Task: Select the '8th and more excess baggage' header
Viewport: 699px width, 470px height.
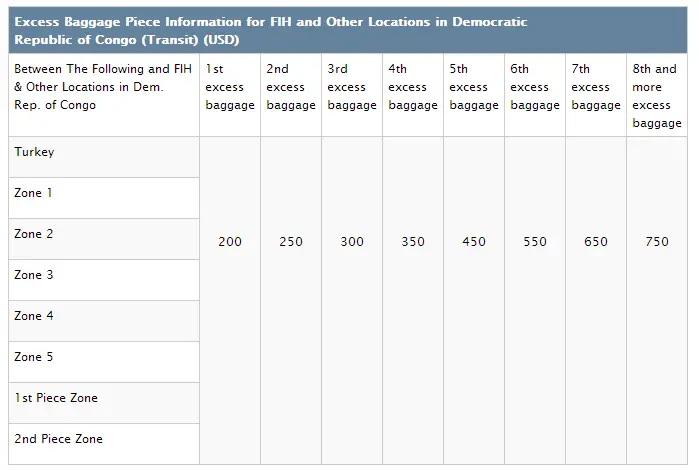Action: (x=657, y=96)
